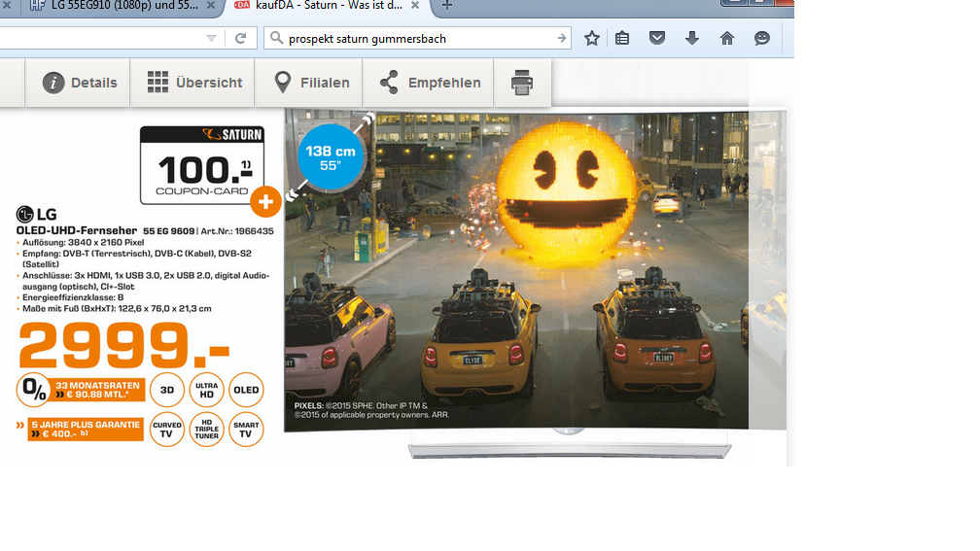980x551 pixels.
Task: Click the Curved TV badge
Action: click(x=167, y=430)
